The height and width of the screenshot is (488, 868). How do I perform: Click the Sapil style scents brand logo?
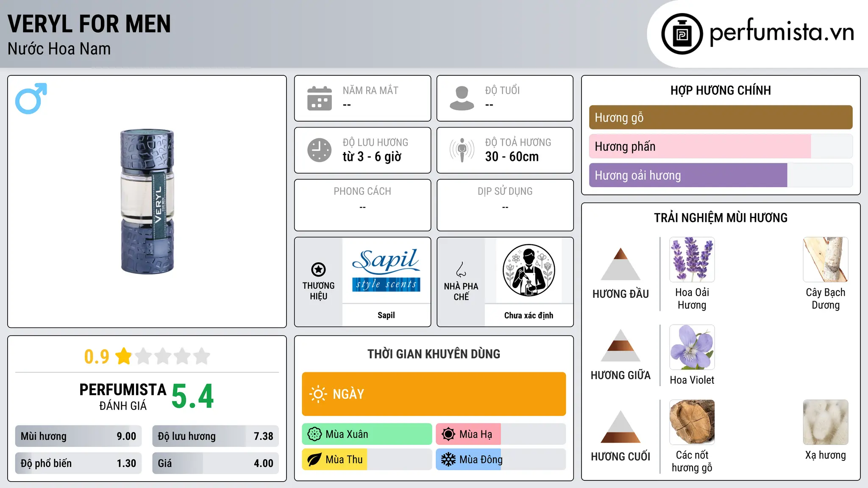386,270
